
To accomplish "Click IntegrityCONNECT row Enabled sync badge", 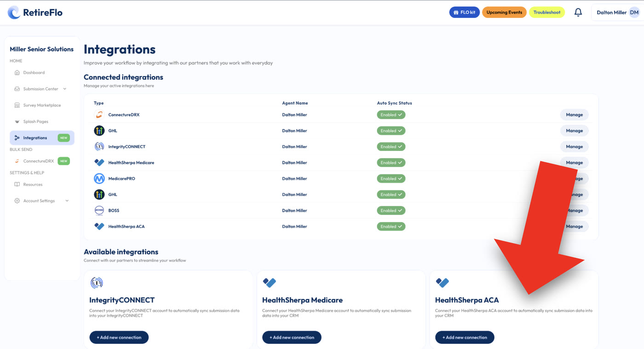I will (x=391, y=146).
